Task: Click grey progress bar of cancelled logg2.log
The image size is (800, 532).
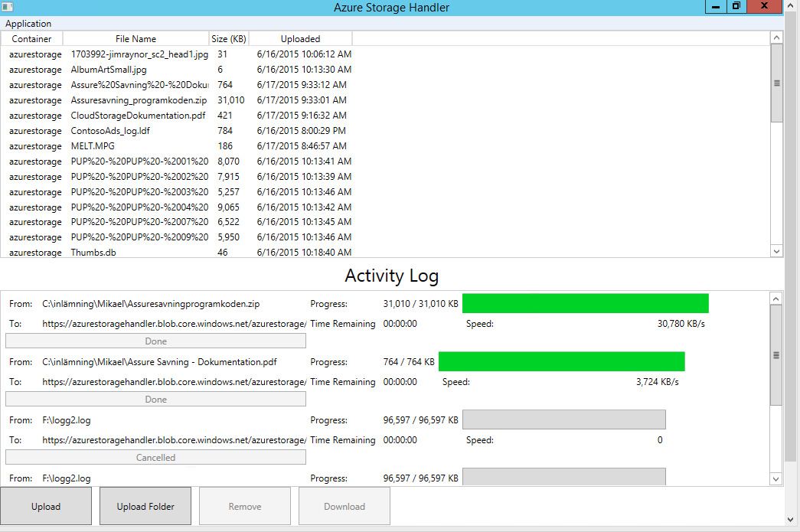Action: click(563, 419)
